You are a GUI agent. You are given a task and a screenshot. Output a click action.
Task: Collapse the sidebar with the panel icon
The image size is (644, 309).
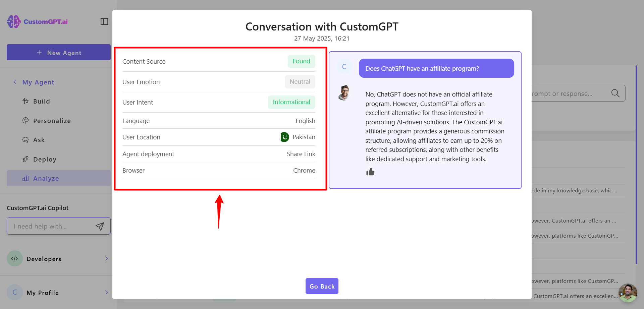[x=104, y=21]
